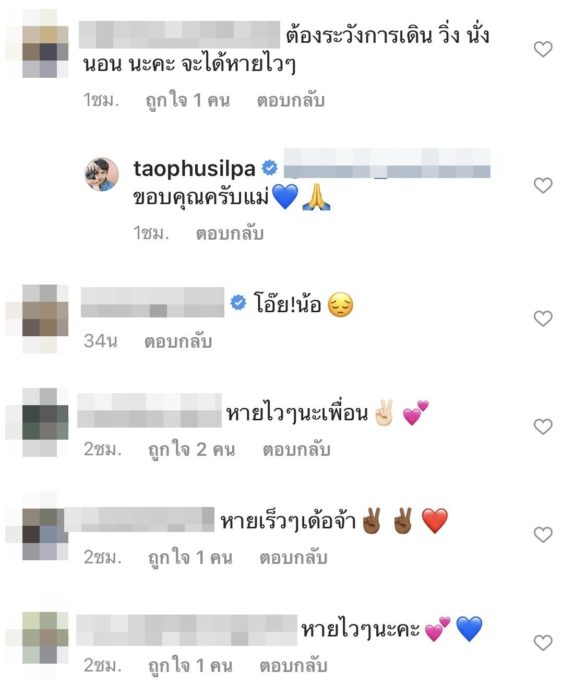
Task: Reply to the bottom หายไวๆนะคะ comment
Action: 294,665
